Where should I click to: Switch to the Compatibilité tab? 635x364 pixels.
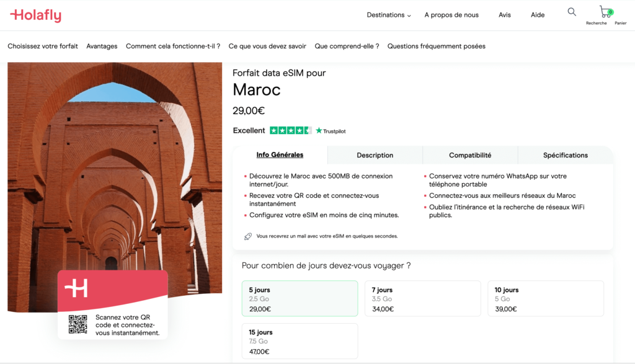pyautogui.click(x=470, y=155)
